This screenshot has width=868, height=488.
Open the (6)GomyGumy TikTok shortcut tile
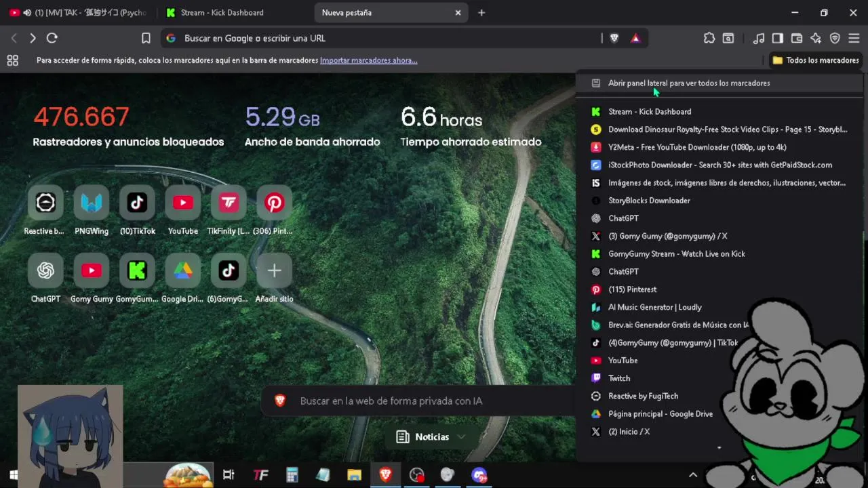(x=229, y=270)
